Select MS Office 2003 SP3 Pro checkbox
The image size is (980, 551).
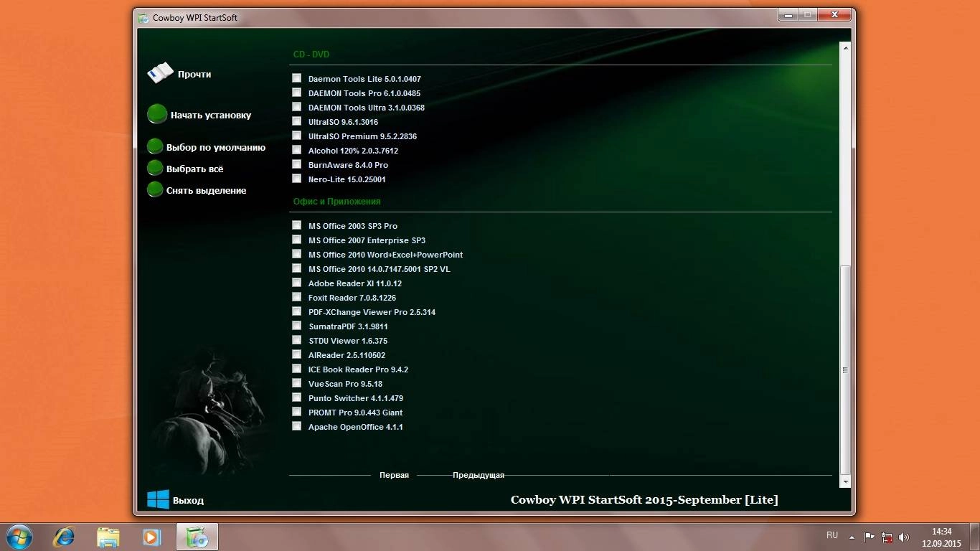(296, 225)
